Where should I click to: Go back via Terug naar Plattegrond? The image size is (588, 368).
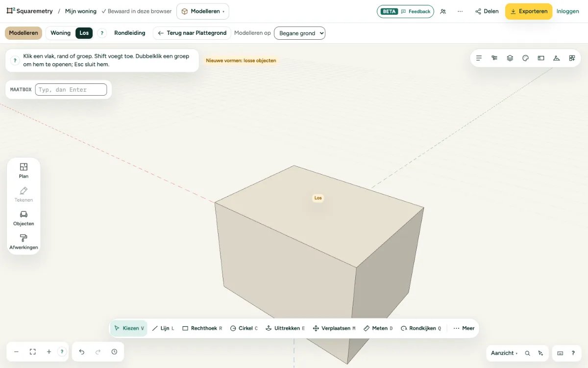pyautogui.click(x=192, y=33)
